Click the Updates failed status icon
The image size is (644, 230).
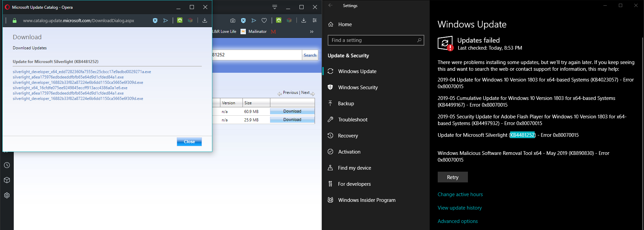coord(445,43)
